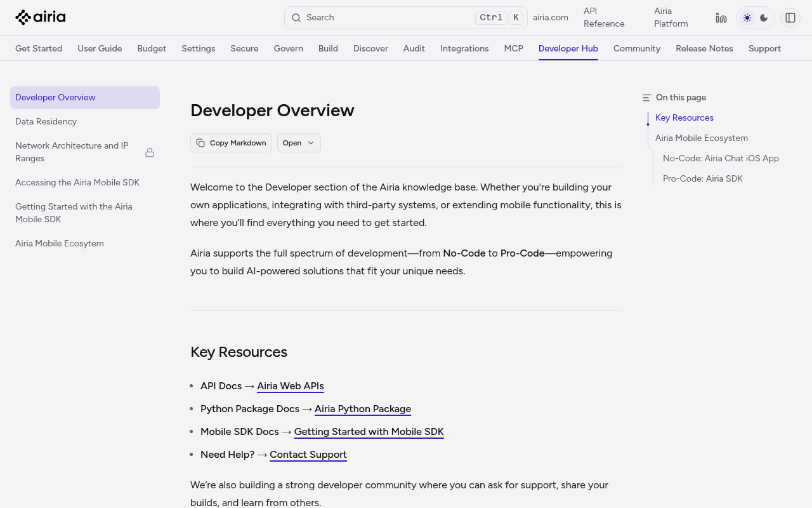Visit the airia.com link
Image resolution: width=812 pixels, height=508 pixels.
(x=551, y=18)
